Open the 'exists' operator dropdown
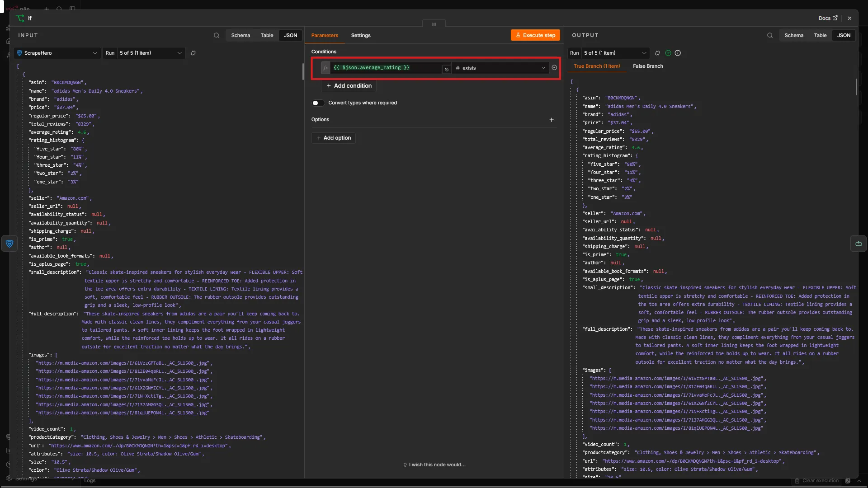 pos(500,68)
